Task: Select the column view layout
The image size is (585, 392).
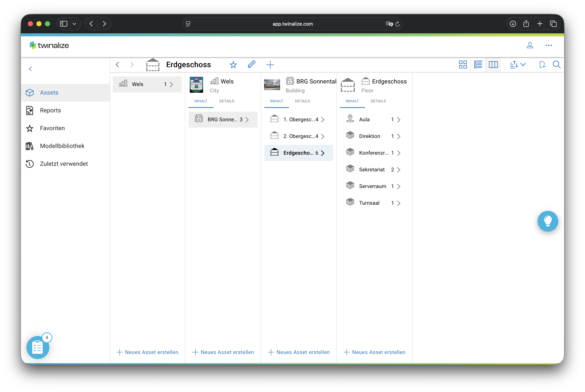Action: click(493, 65)
